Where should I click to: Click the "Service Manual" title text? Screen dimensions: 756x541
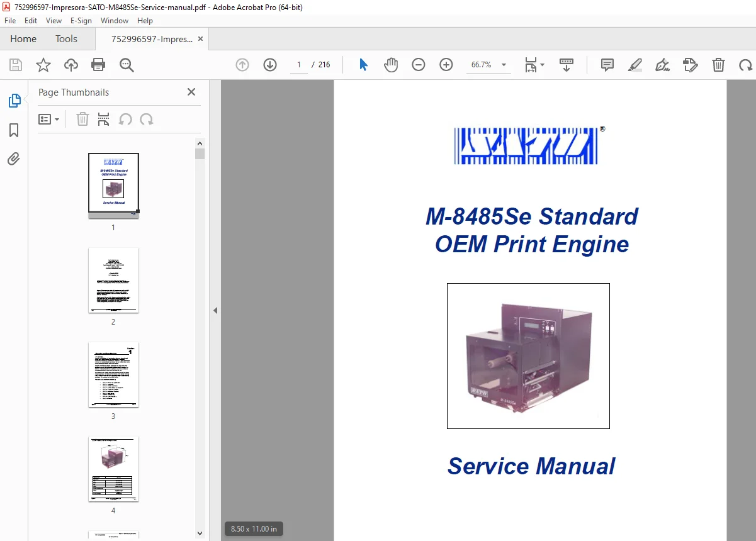point(531,466)
